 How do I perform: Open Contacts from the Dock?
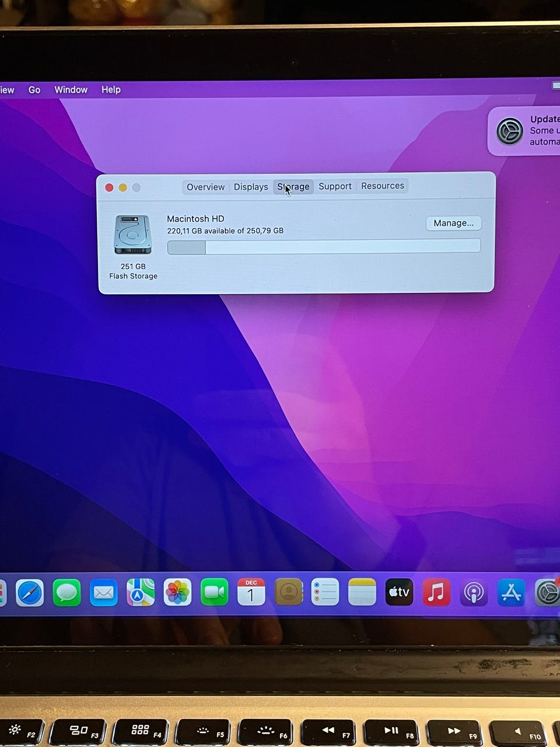[288, 592]
